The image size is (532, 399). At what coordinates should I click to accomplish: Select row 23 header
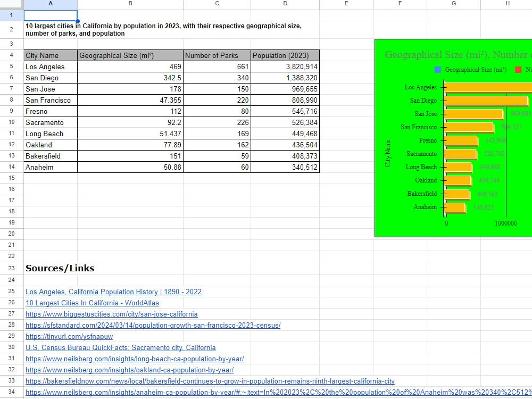click(12, 268)
